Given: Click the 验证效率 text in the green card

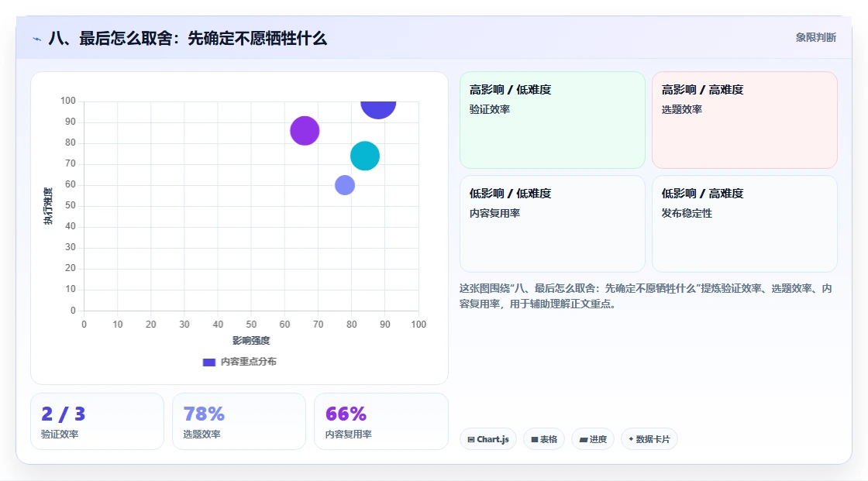Looking at the screenshot, I should click(489, 109).
